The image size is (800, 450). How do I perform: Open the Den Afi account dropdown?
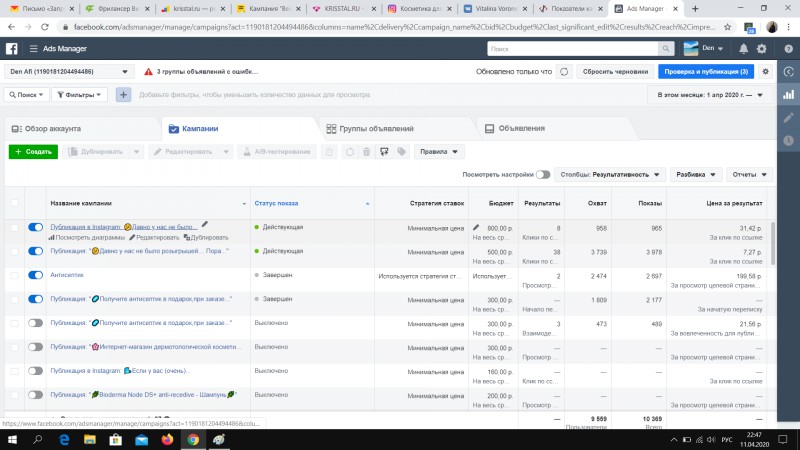(69, 71)
